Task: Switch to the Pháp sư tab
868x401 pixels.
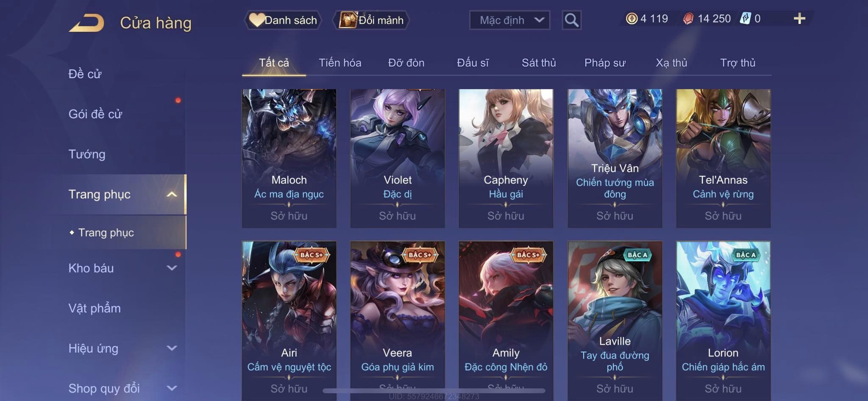Action: pyautogui.click(x=605, y=63)
